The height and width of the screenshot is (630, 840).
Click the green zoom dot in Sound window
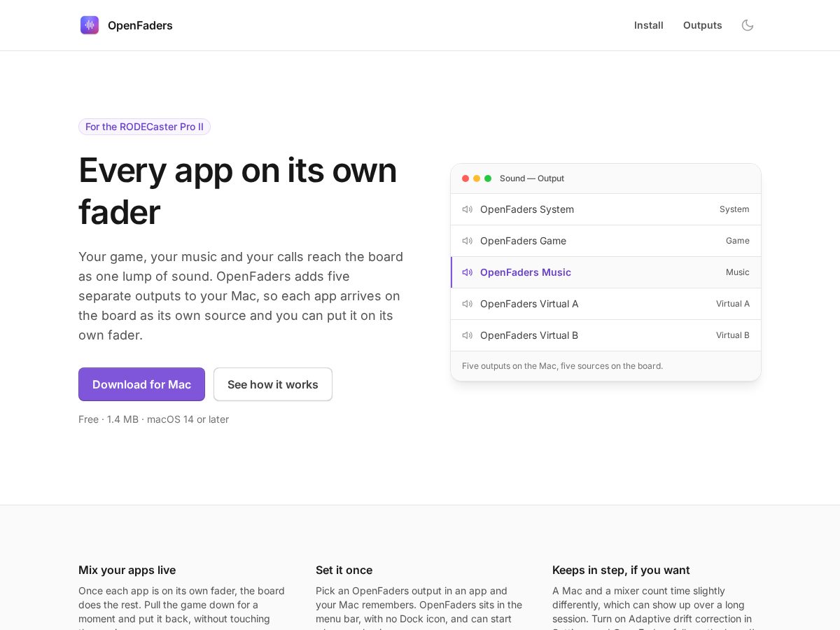[488, 178]
